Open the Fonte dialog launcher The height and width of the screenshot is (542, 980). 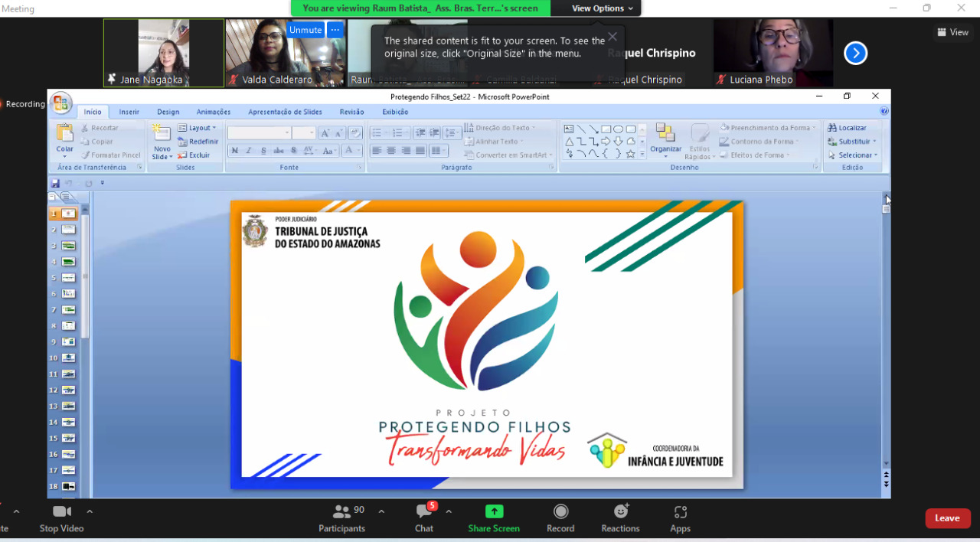pos(359,167)
